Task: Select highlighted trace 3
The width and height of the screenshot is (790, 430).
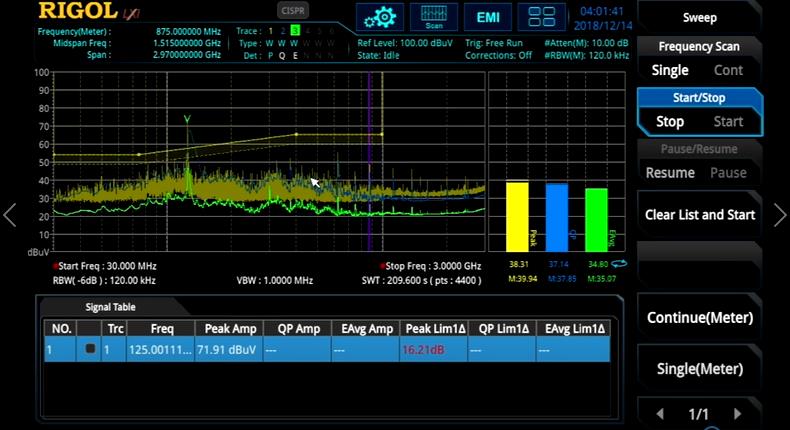Action: (296, 31)
